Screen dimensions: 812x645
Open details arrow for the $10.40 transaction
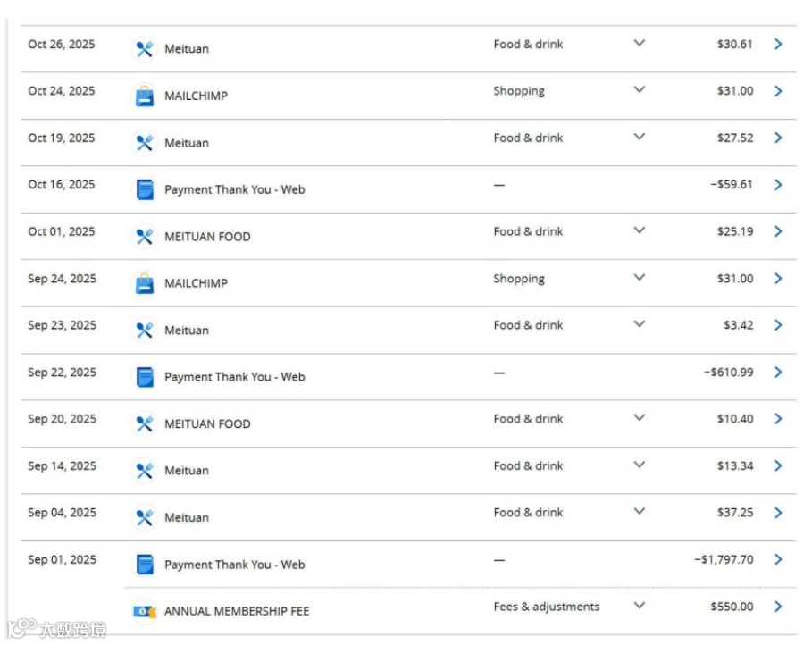point(778,419)
